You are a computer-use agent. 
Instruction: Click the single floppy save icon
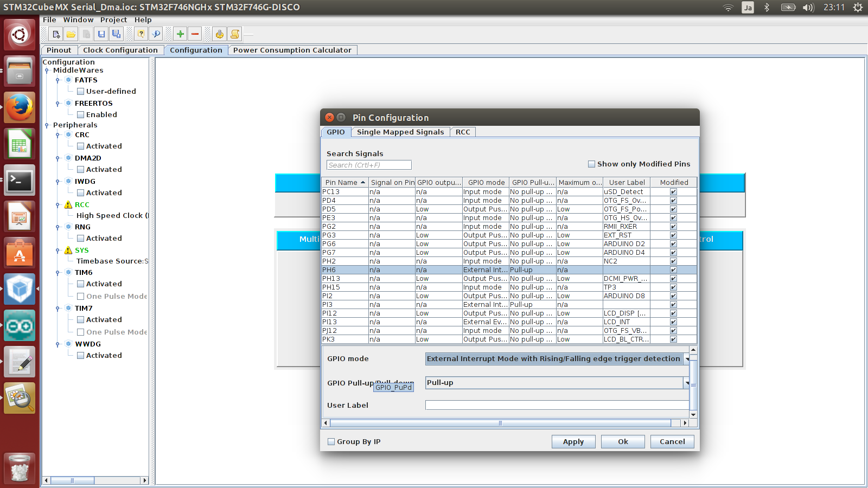[101, 34]
